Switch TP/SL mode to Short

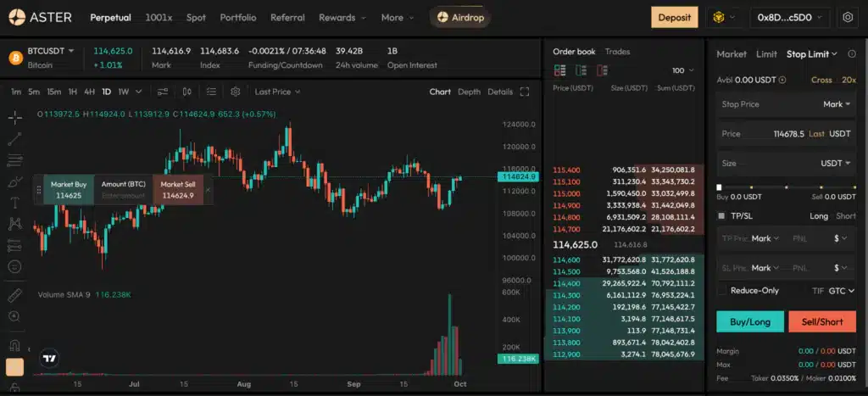click(846, 216)
